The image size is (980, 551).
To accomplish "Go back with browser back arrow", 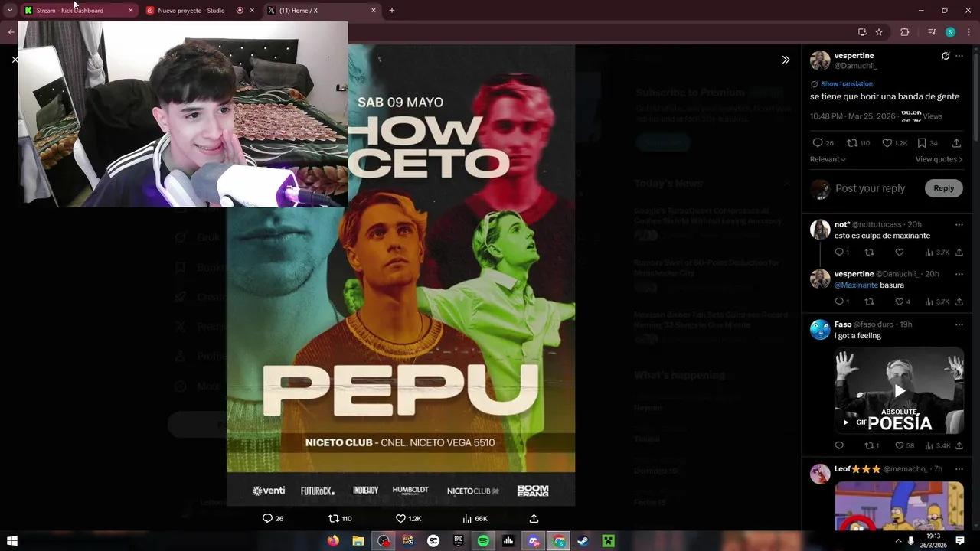I will coord(11,32).
